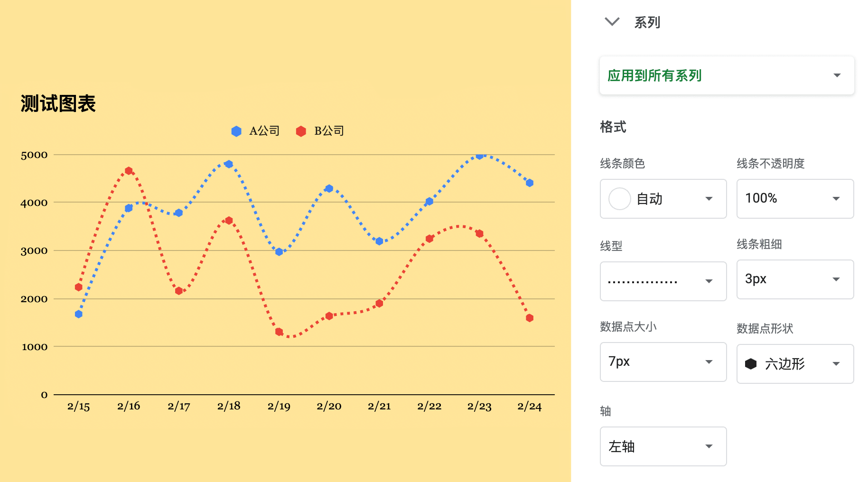Open the 轴 左轴 dropdown
This screenshot has width=868, height=482.
(x=663, y=446)
